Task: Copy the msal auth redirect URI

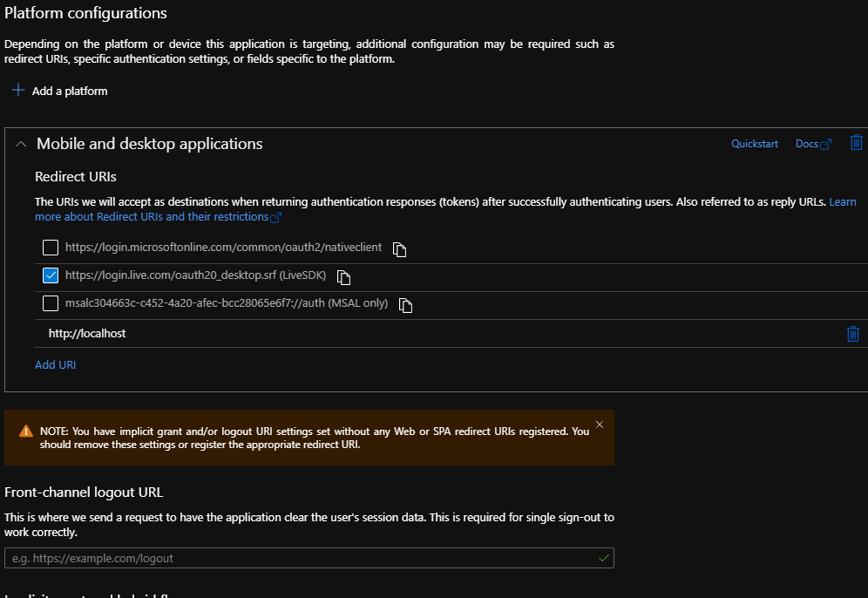Action: (405, 305)
